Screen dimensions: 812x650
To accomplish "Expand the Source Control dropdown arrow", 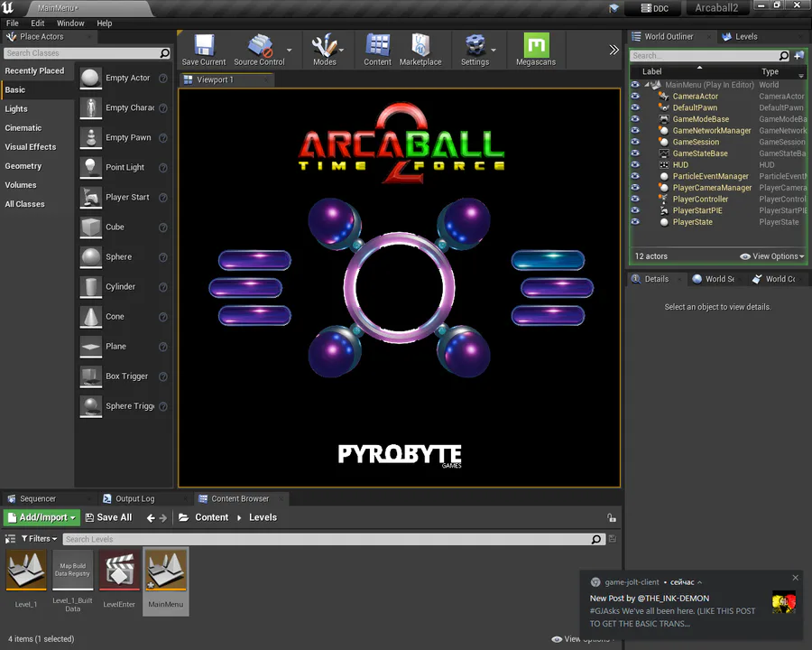I will click(x=289, y=51).
